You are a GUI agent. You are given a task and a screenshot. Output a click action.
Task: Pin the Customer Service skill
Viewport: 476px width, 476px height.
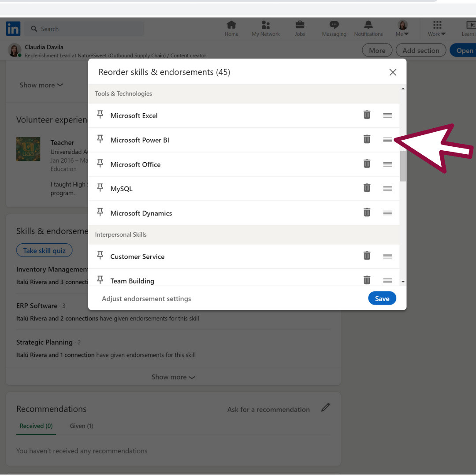pos(100,255)
